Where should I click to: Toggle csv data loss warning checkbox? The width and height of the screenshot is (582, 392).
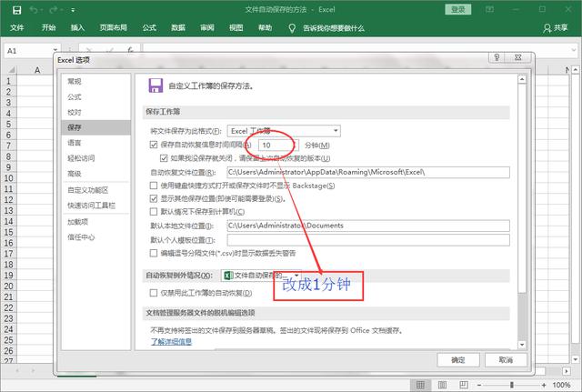coord(154,253)
